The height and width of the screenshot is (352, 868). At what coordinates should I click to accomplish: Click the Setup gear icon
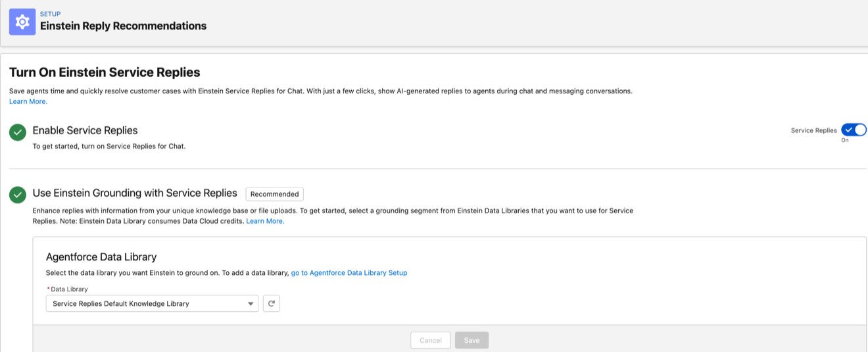coord(22,22)
